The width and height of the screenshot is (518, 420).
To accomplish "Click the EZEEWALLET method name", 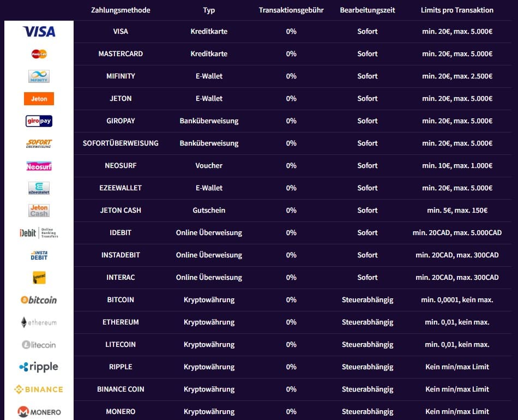I will (121, 188).
